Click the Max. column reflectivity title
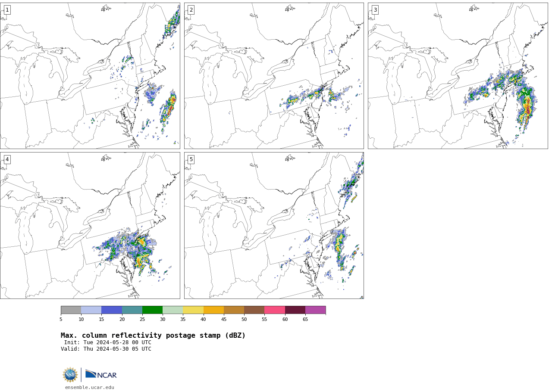 click(x=153, y=336)
